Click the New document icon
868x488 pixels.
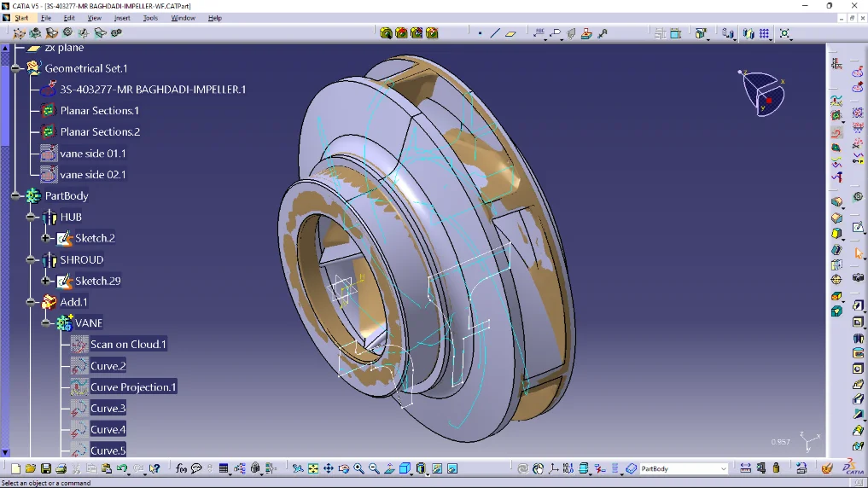(x=16, y=468)
